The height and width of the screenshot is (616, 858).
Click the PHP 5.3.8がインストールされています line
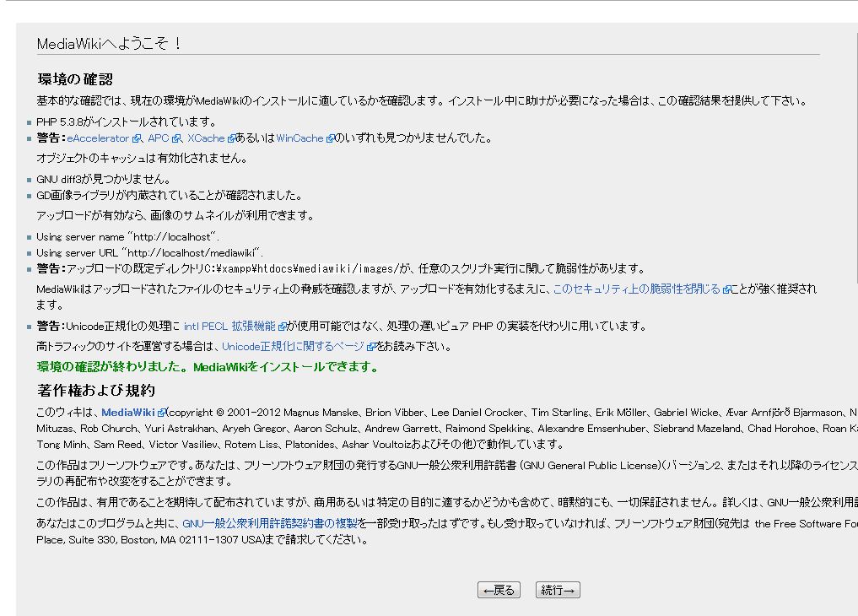(127, 122)
